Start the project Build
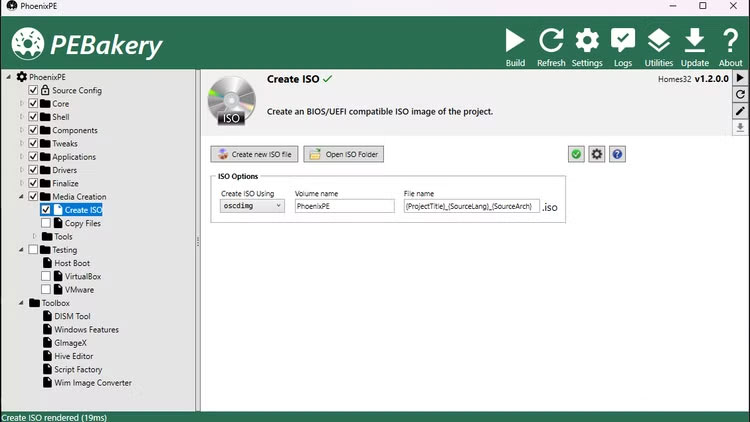The width and height of the screenshot is (750, 422). [515, 47]
